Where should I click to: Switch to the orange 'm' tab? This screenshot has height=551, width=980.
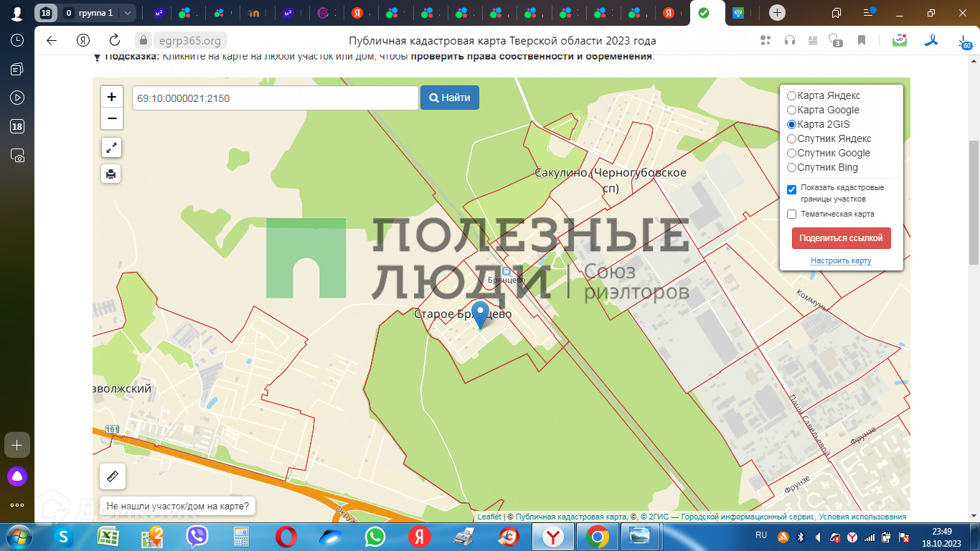click(253, 13)
